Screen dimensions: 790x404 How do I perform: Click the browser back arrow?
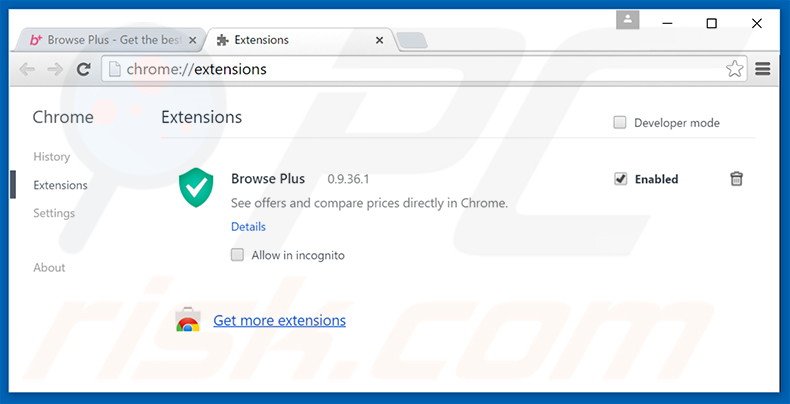pos(27,69)
